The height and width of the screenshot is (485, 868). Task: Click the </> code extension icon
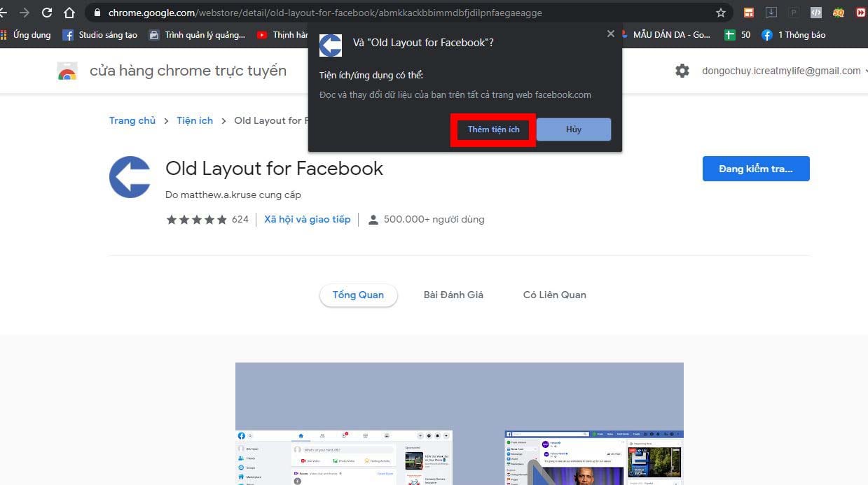(815, 12)
